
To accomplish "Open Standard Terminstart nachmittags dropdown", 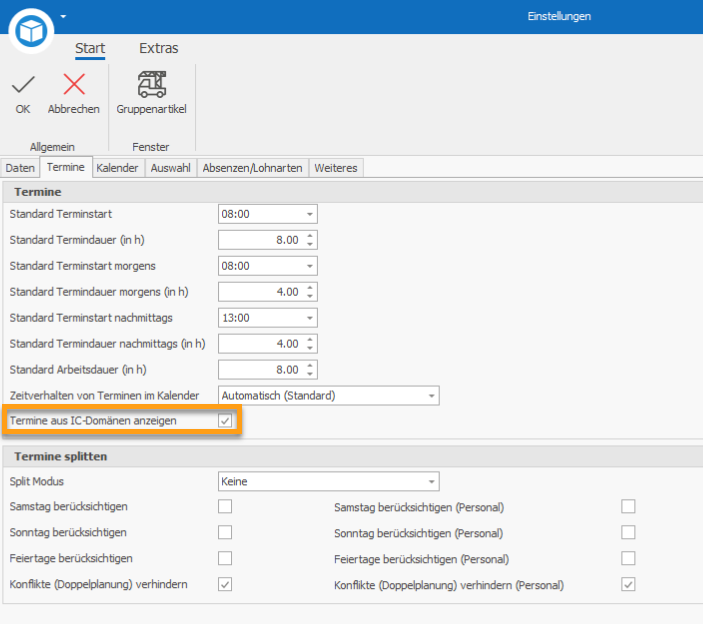I will (310, 318).
